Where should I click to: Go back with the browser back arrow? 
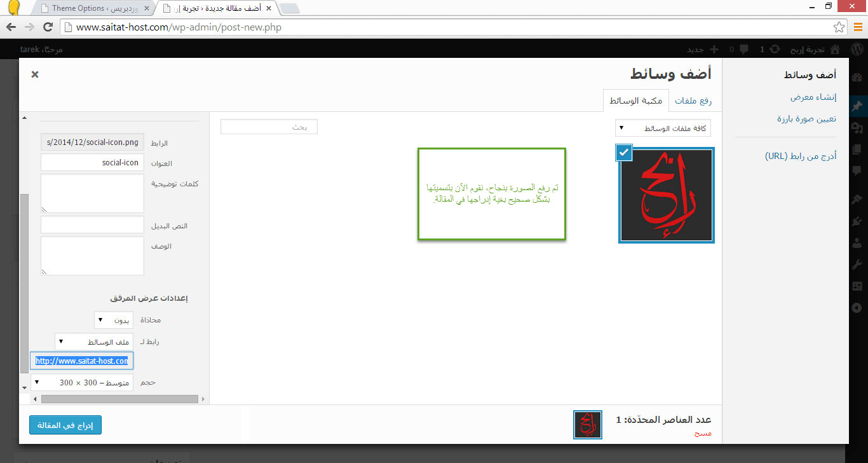[11, 27]
